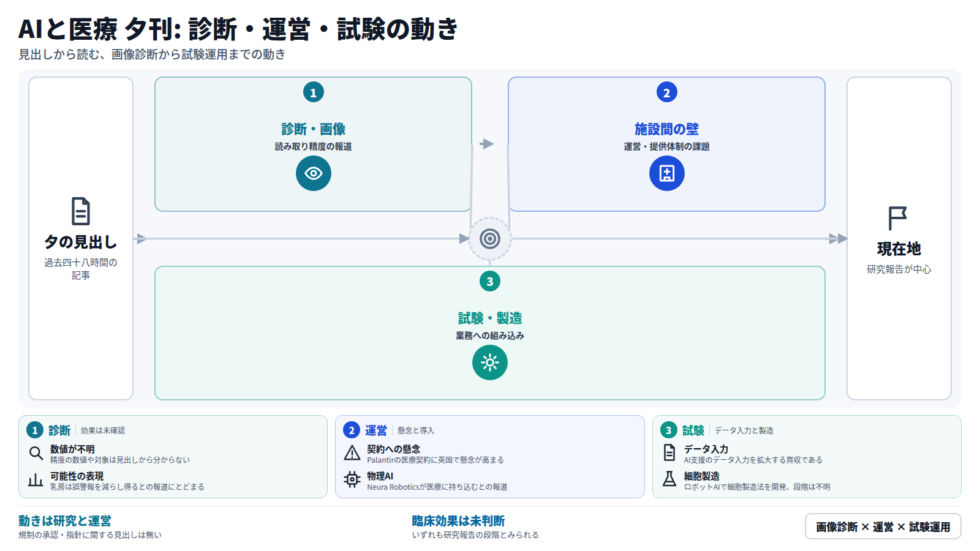Viewport: 980px width, 551px height.
Task: Click the 施設間の壁 heading
Action: point(667,129)
